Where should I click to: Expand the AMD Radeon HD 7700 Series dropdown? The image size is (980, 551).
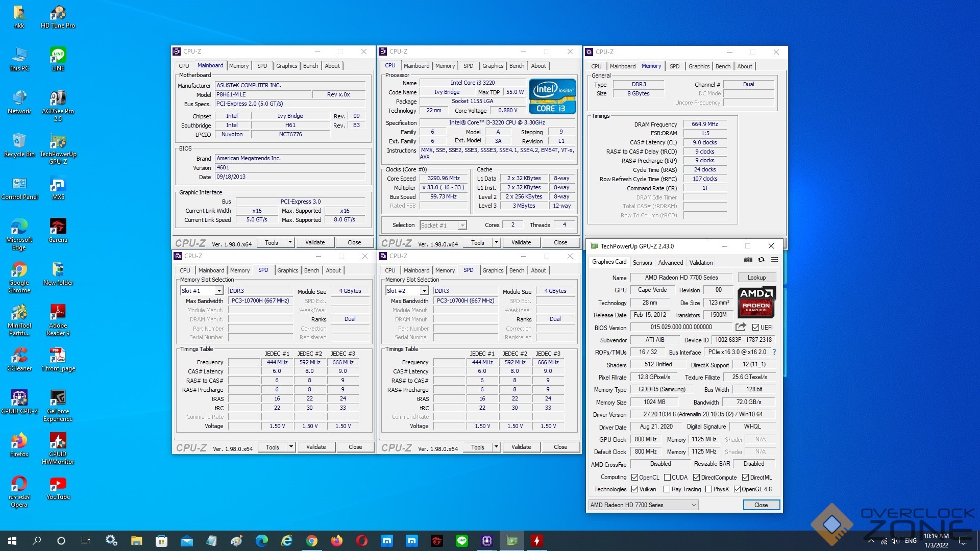694,505
